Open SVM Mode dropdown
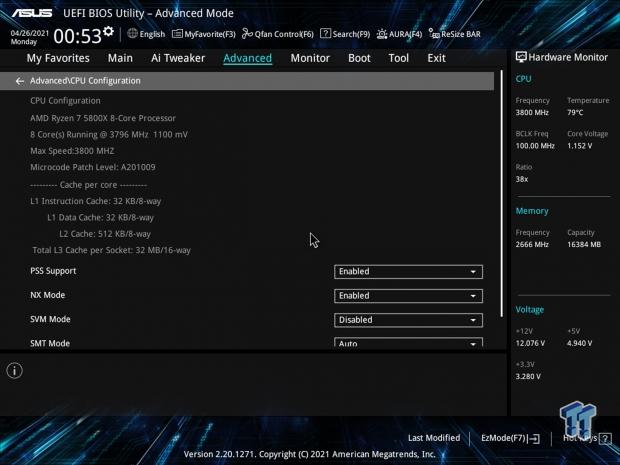This screenshot has width=620, height=465. [408, 320]
